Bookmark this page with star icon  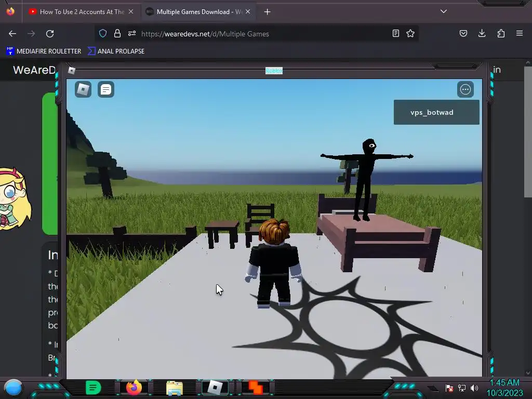click(x=410, y=33)
